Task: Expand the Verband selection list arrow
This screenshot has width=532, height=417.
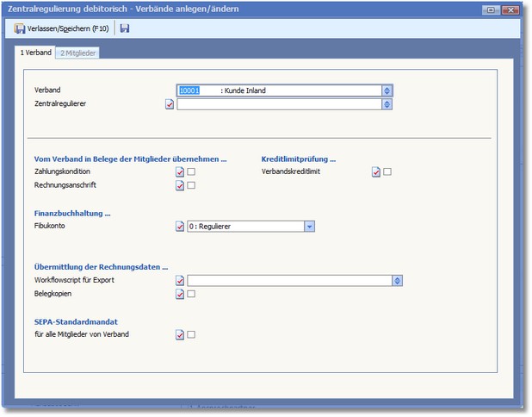Action: click(387, 90)
